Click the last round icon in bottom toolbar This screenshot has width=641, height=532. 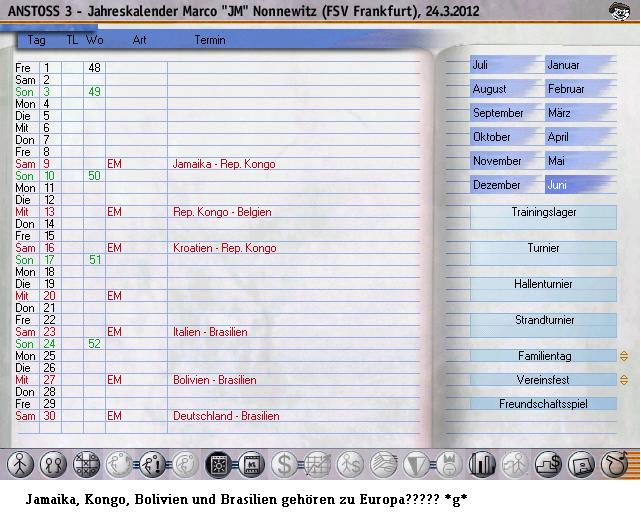(x=614, y=464)
